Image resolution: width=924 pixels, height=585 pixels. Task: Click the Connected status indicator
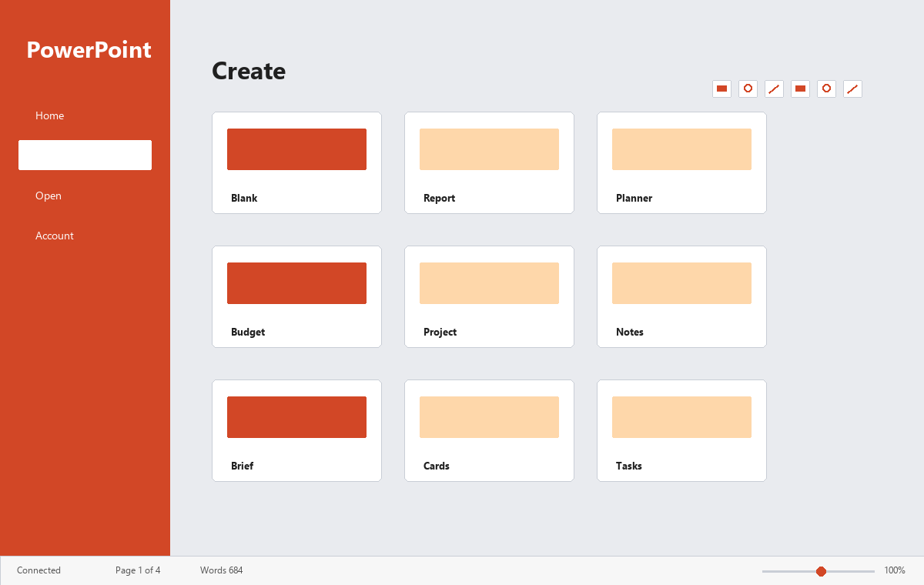[38, 570]
